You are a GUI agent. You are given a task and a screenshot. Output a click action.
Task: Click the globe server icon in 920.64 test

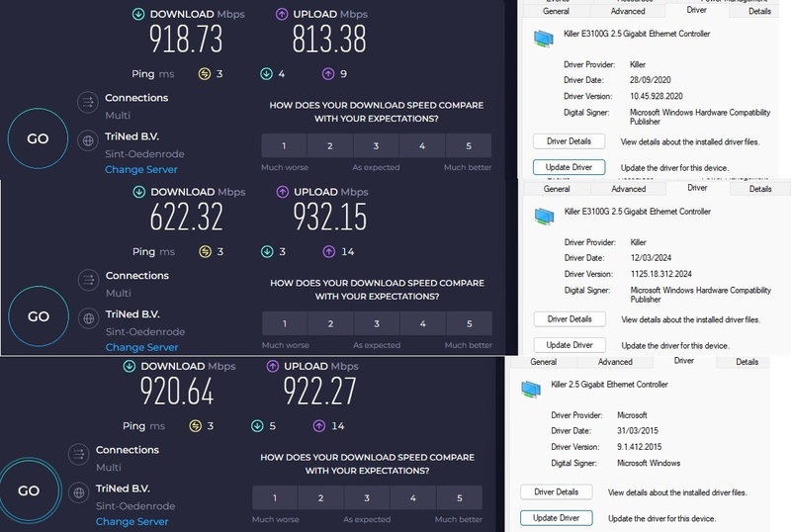[x=79, y=492]
